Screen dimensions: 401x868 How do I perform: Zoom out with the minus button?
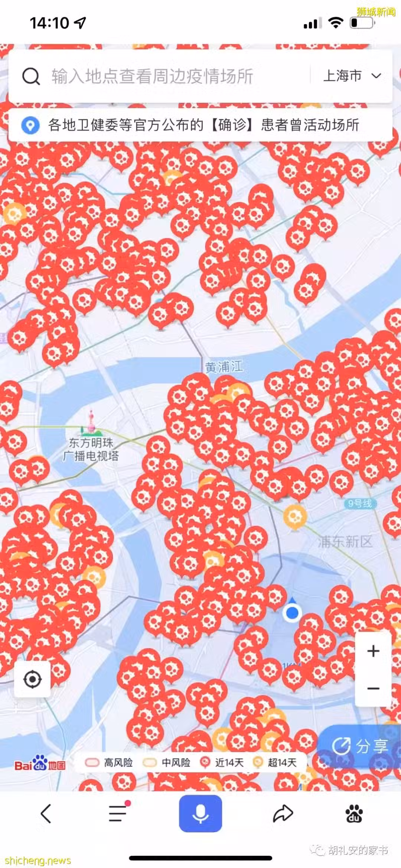click(373, 688)
